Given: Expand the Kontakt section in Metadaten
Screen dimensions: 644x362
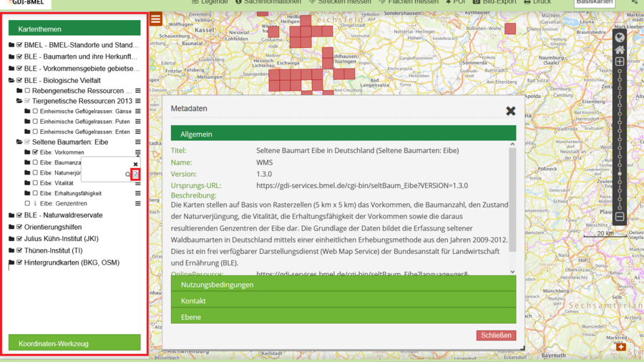Looking at the screenshot, I should point(343,301).
